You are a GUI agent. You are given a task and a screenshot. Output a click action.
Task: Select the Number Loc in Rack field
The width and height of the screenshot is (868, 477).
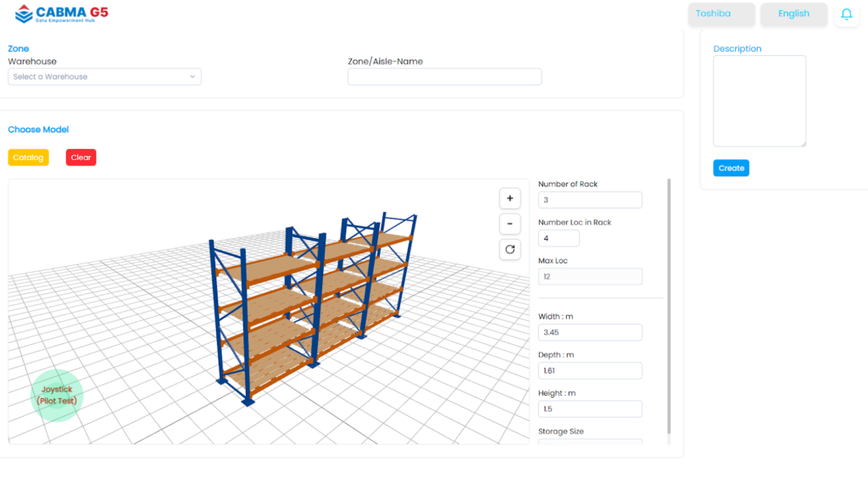(x=559, y=239)
